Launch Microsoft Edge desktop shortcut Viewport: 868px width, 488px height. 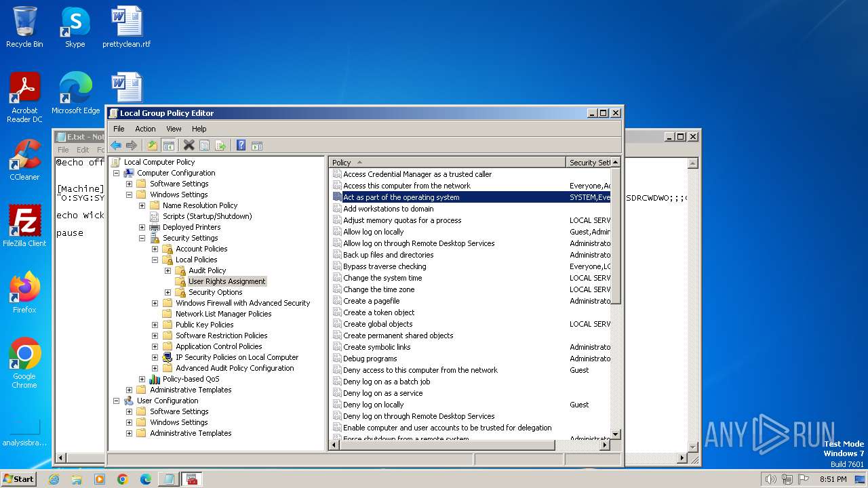(x=75, y=94)
